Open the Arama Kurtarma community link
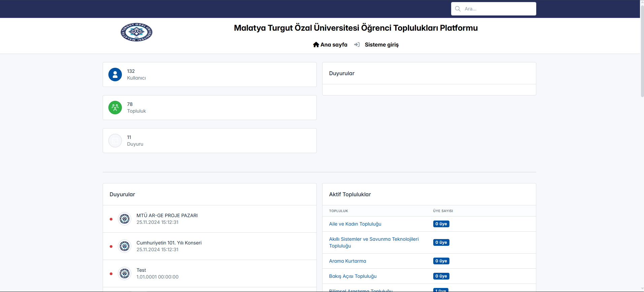This screenshot has width=644, height=292. click(347, 261)
